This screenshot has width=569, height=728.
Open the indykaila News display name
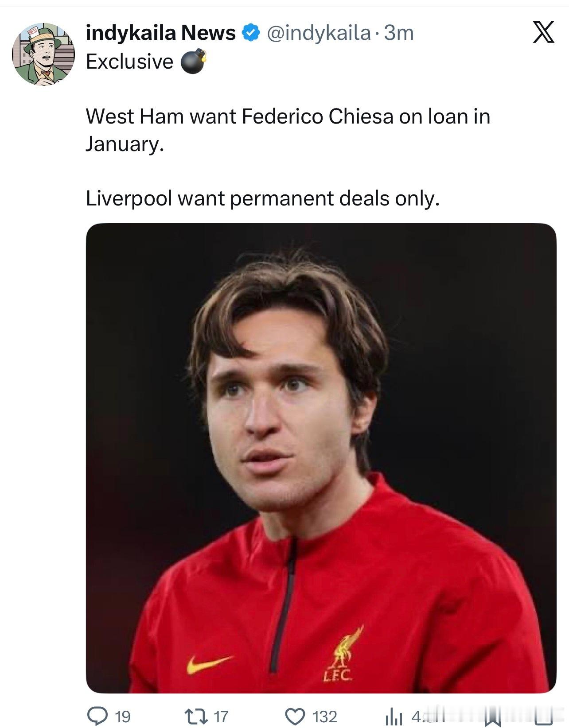(160, 33)
